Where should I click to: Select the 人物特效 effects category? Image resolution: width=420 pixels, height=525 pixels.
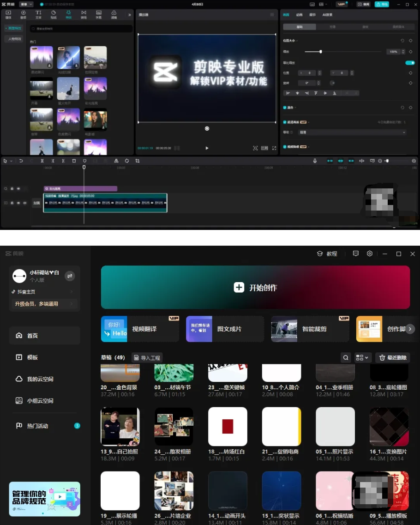14,39
